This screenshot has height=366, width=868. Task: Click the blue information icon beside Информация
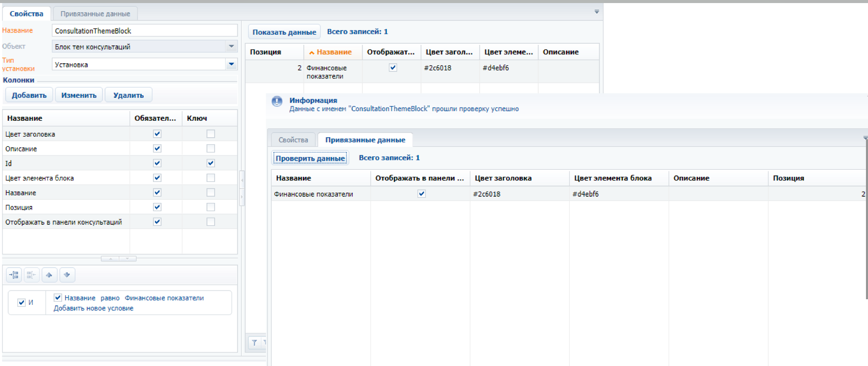(277, 101)
